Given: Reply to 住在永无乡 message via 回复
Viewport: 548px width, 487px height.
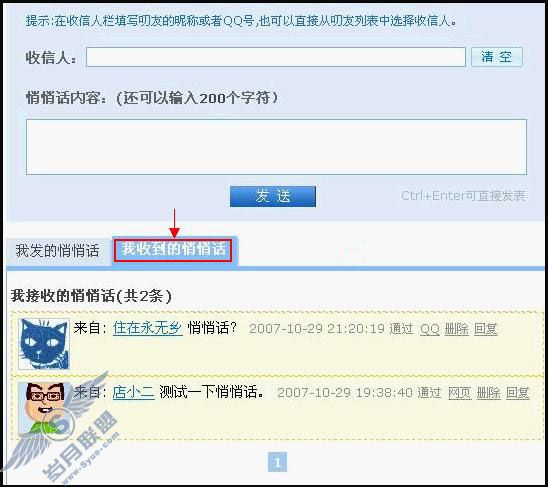Looking at the screenshot, I should [485, 329].
